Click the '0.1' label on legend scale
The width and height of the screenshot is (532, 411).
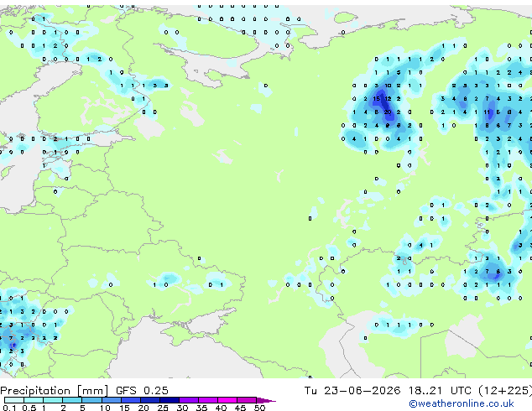coord(9,408)
